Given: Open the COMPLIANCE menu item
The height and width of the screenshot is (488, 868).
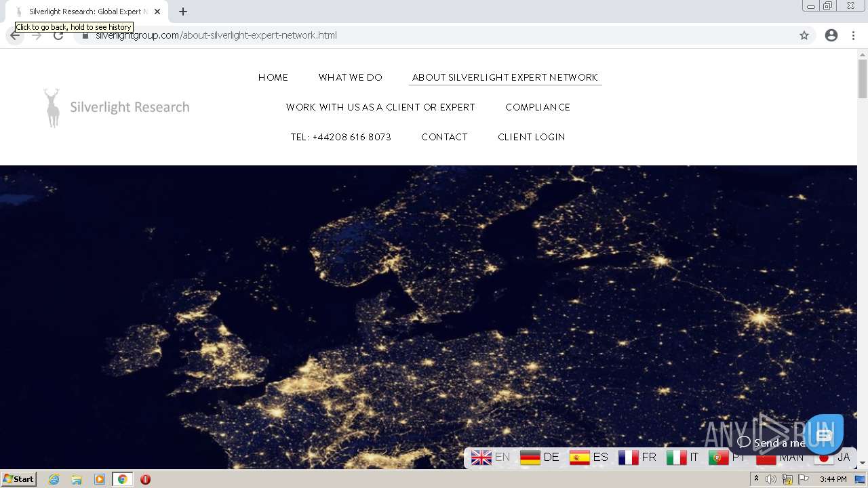Looking at the screenshot, I should coord(538,107).
